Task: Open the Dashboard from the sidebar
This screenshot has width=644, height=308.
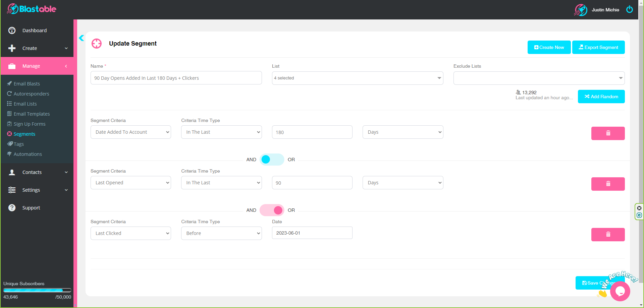Action: coord(35,30)
